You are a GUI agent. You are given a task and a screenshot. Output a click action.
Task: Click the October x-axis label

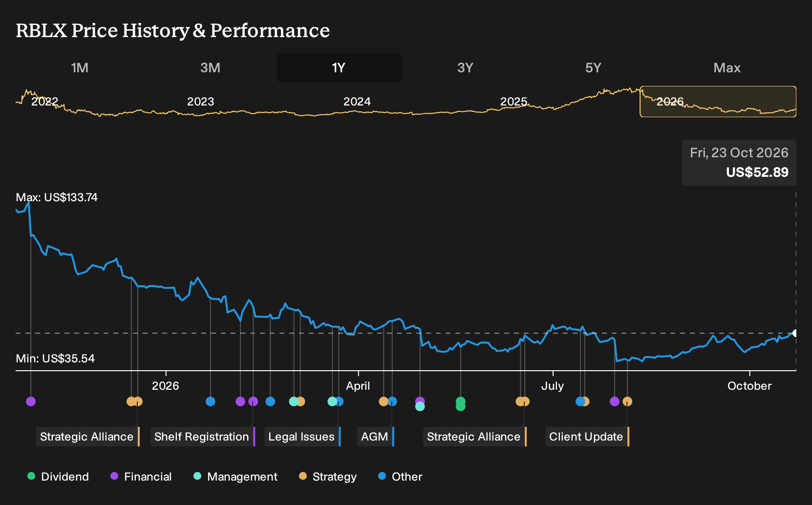[749, 386]
